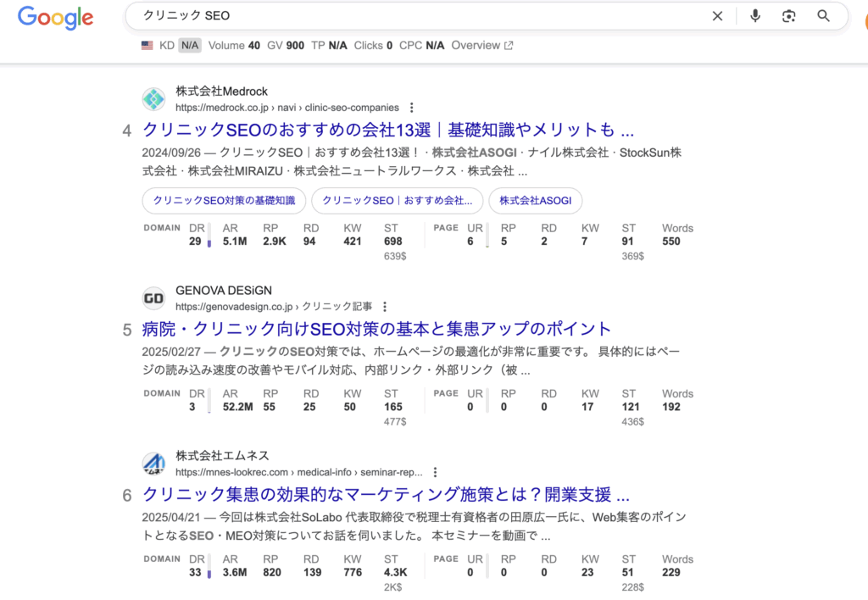Screen dimensions: 868x600
Task: Click the medrock.co.jp breadcrumb URL
Action: (287, 108)
